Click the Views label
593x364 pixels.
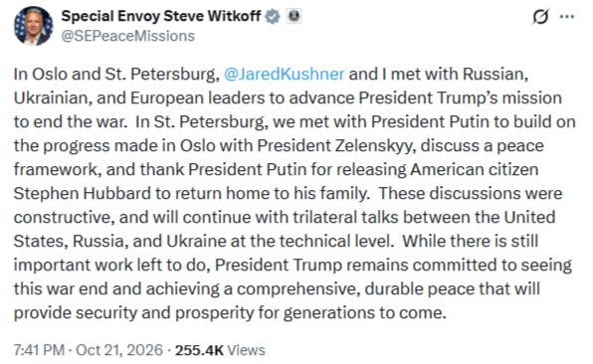(246, 350)
